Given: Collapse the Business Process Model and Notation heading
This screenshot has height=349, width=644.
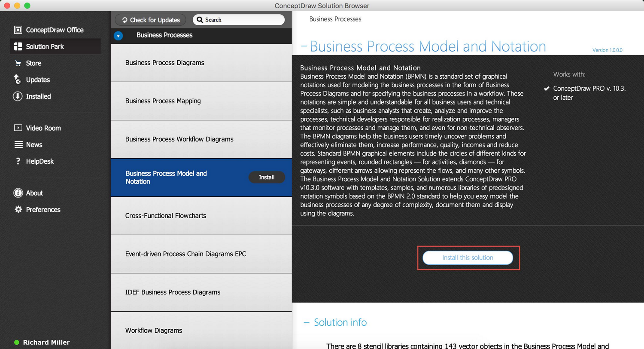Looking at the screenshot, I should pos(304,46).
